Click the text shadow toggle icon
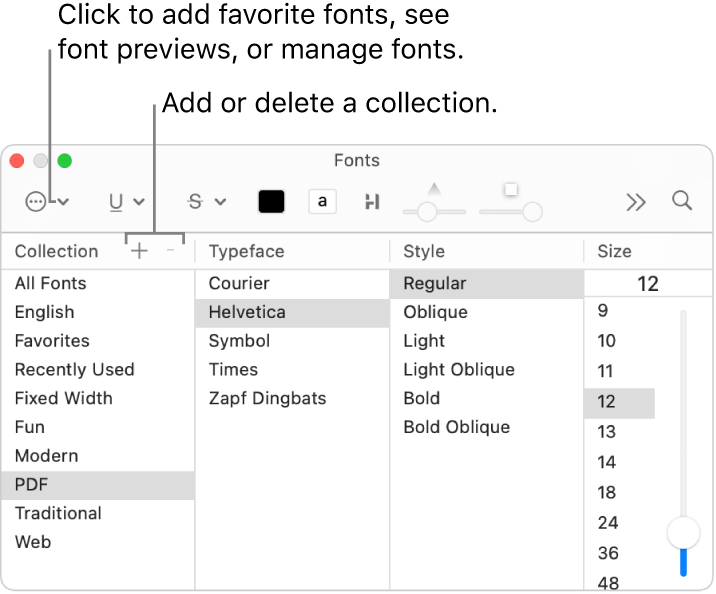The image size is (716, 594). (373, 202)
